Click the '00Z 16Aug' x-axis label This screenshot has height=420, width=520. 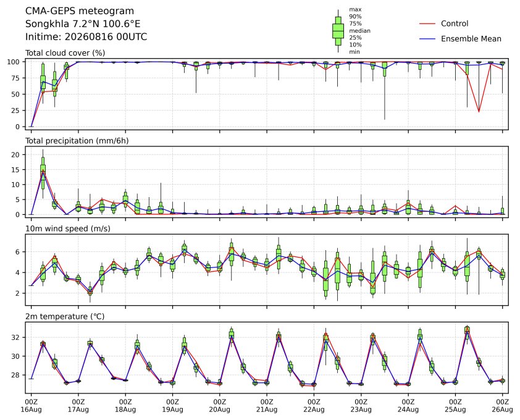click(31, 406)
